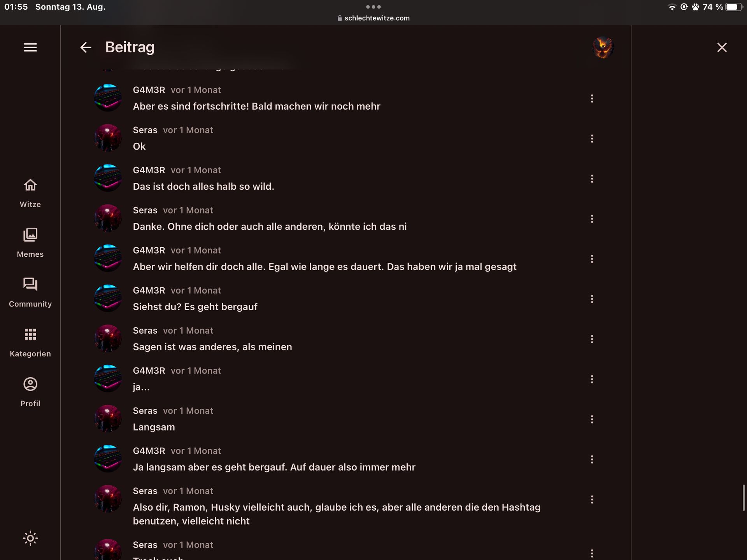The width and height of the screenshot is (747, 560).
Task: Open options for Seras 'Langsam' comment
Action: pos(592,419)
